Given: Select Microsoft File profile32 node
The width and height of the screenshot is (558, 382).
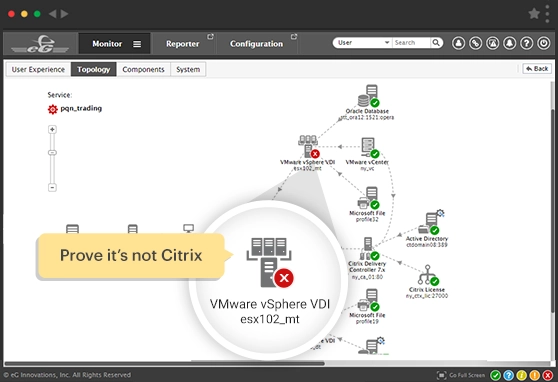Looking at the screenshot, I should tap(368, 198).
